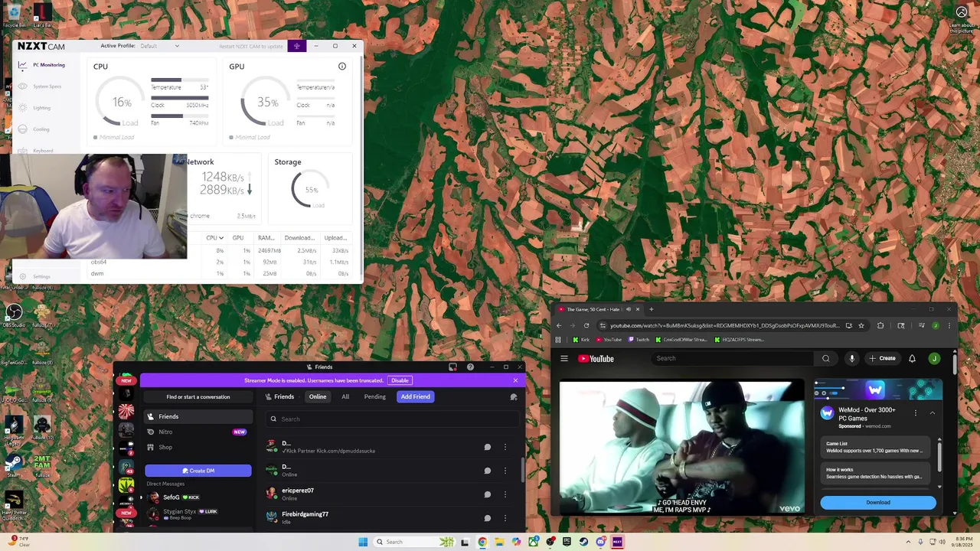The image size is (980, 551).
Task: Expand Active Profile dropdown in NZXT CAM
Action: (x=159, y=46)
